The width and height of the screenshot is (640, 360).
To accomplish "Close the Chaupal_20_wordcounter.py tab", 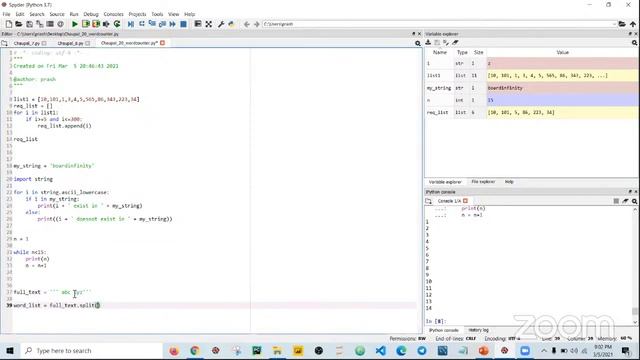I will coord(162,43).
